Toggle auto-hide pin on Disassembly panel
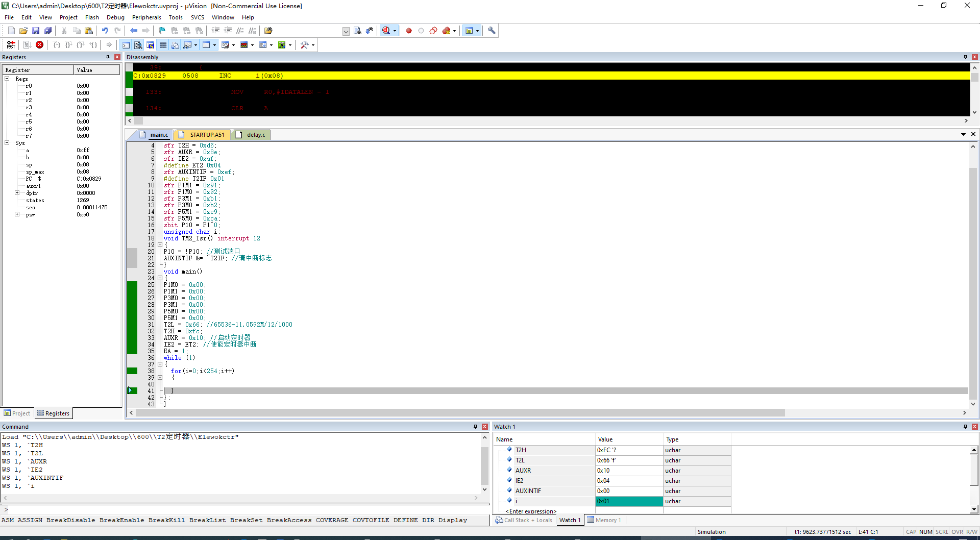This screenshot has width=980, height=540. coord(965,57)
